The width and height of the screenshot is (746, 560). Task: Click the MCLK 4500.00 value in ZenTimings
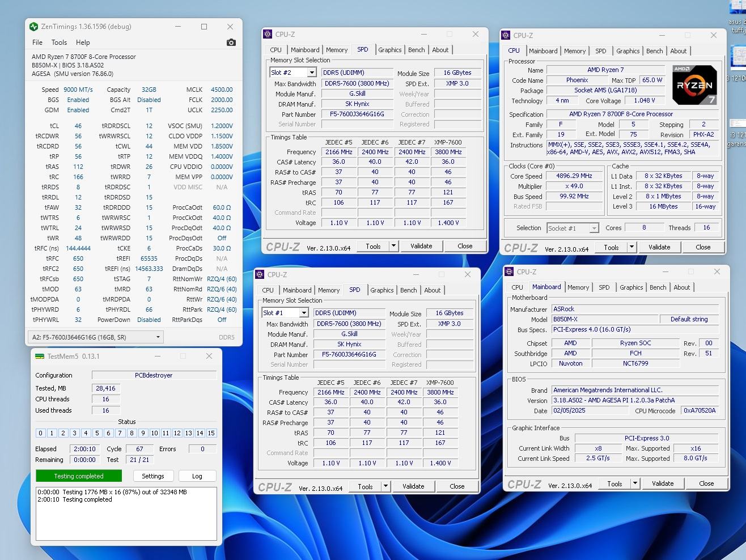coord(222,90)
